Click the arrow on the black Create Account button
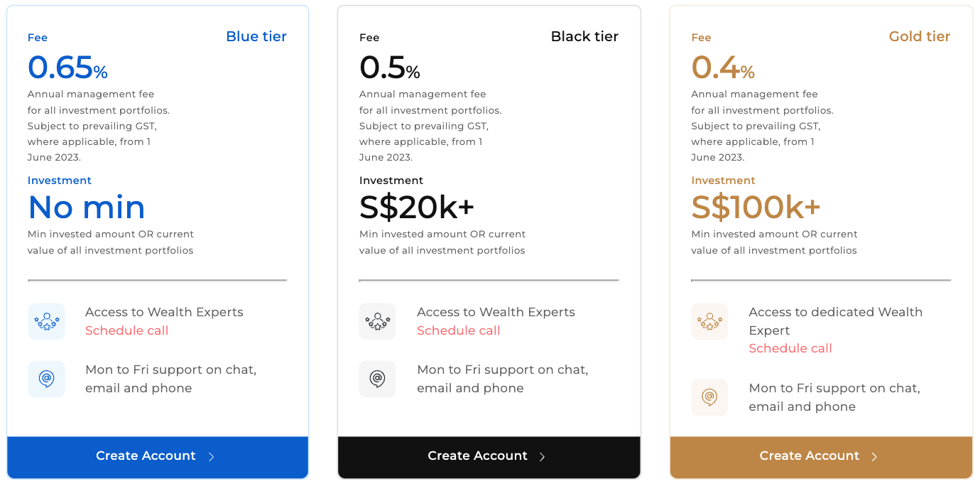The image size is (980, 484). coord(543,457)
